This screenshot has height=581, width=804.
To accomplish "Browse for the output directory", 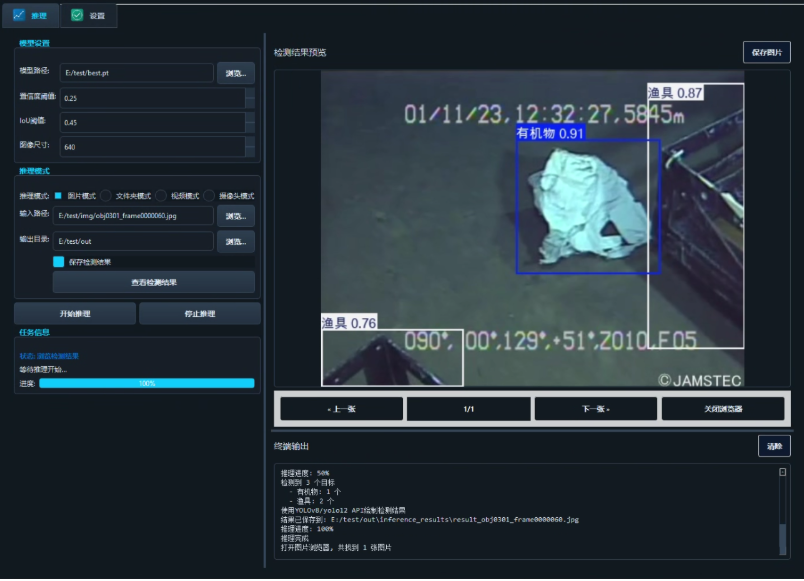I will (236, 242).
